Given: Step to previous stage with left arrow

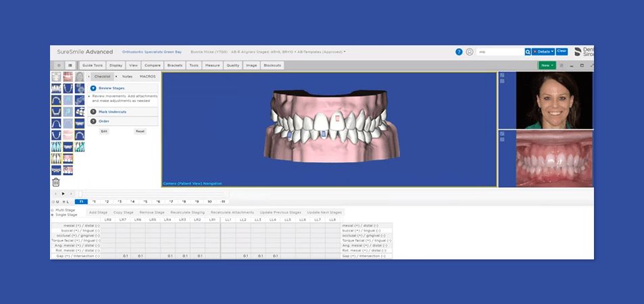Looking at the screenshot, I should [x=56, y=193].
